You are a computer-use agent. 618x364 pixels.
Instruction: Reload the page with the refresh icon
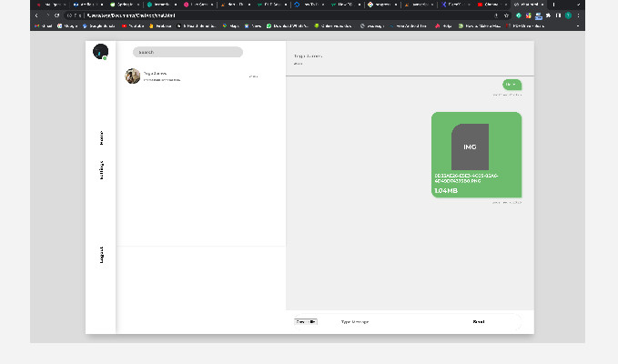click(x=57, y=15)
